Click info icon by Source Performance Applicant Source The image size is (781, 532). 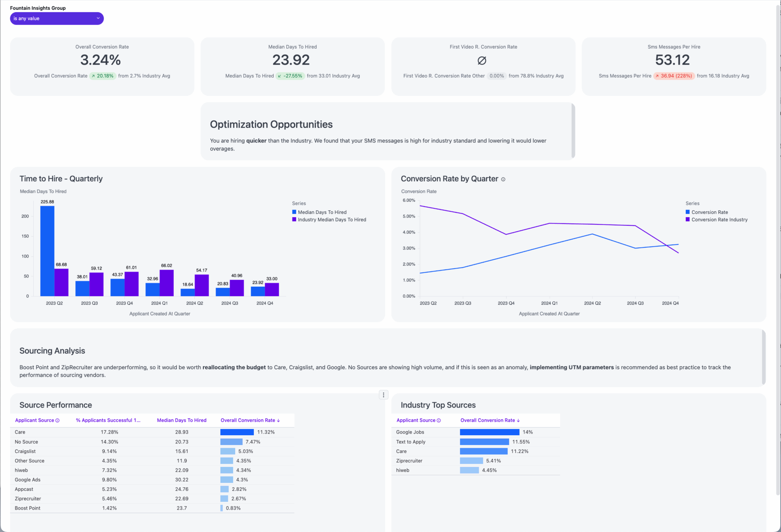click(x=57, y=421)
